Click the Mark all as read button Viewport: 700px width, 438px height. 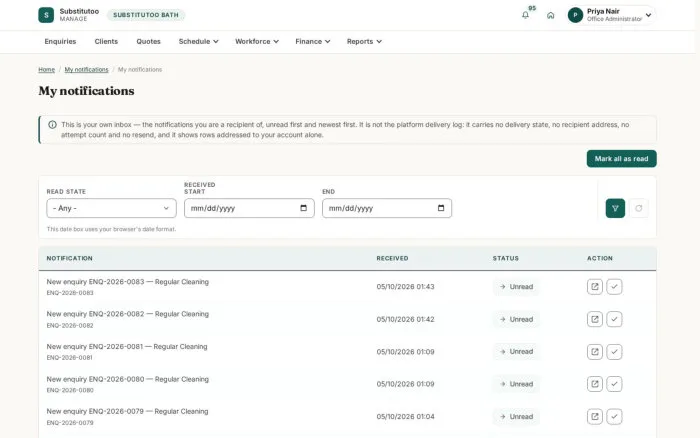(x=621, y=159)
